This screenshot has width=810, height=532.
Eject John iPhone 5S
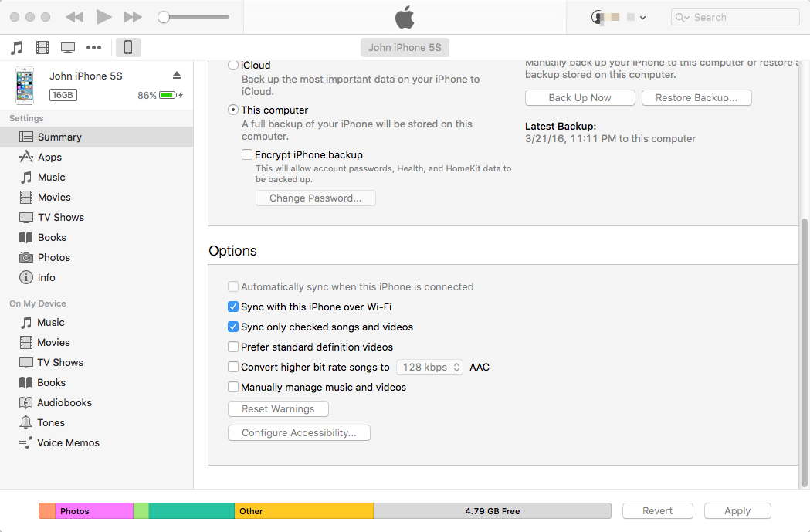(177, 76)
